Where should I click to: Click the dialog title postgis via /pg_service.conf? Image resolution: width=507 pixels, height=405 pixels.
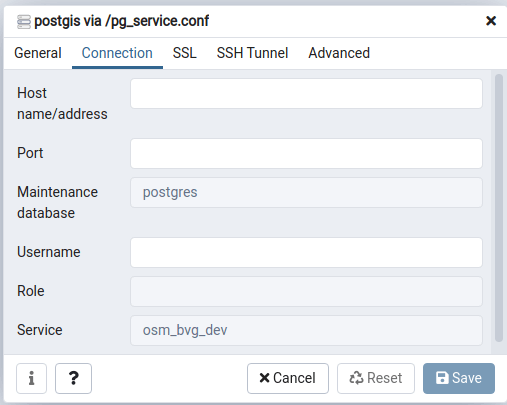tap(122, 21)
